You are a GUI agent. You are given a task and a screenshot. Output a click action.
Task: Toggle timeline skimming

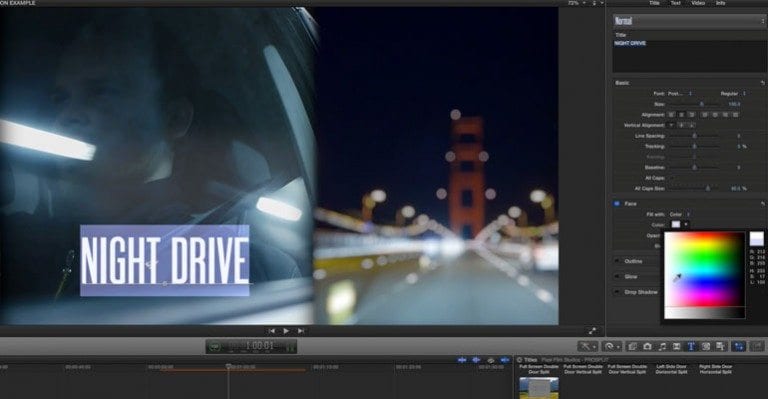[x=461, y=360]
